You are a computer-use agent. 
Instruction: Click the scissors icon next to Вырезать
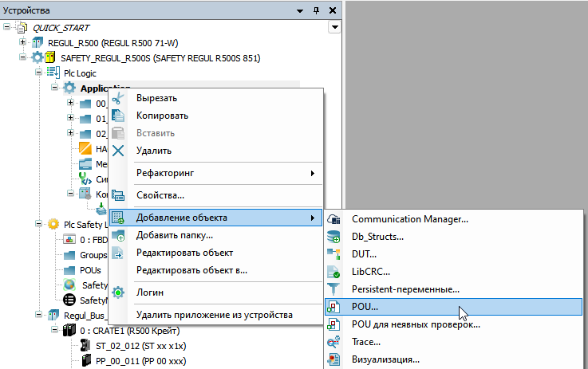pyautogui.click(x=118, y=98)
